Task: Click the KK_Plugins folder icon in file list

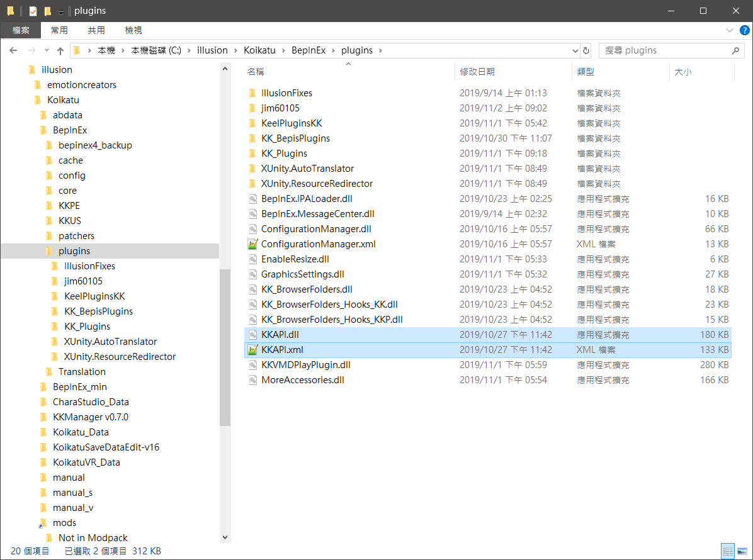Action: click(252, 154)
